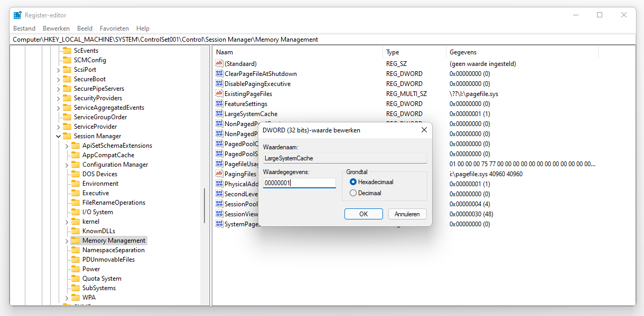Collapse the Session Manager tree node
Image resolution: width=644 pixels, height=316 pixels.
tap(58, 136)
